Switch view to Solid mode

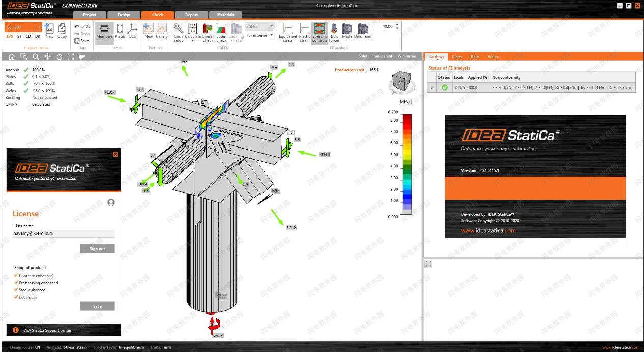362,56
